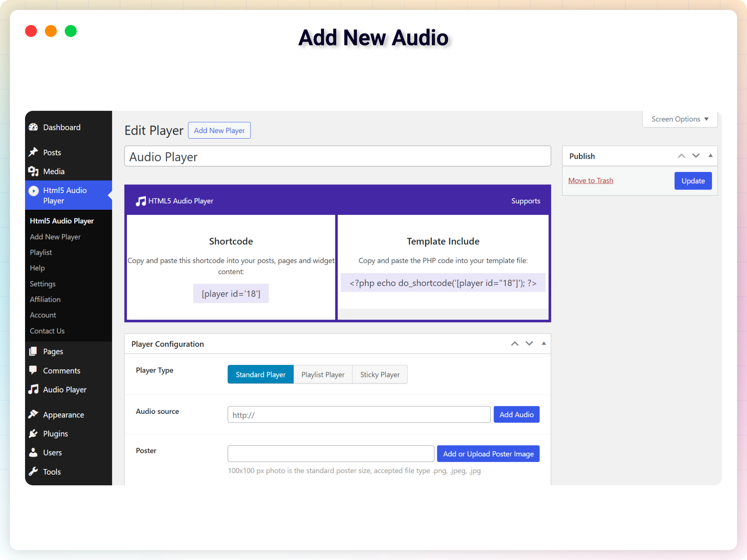This screenshot has width=747, height=560.
Task: Click the red window close dot
Action: 31,31
